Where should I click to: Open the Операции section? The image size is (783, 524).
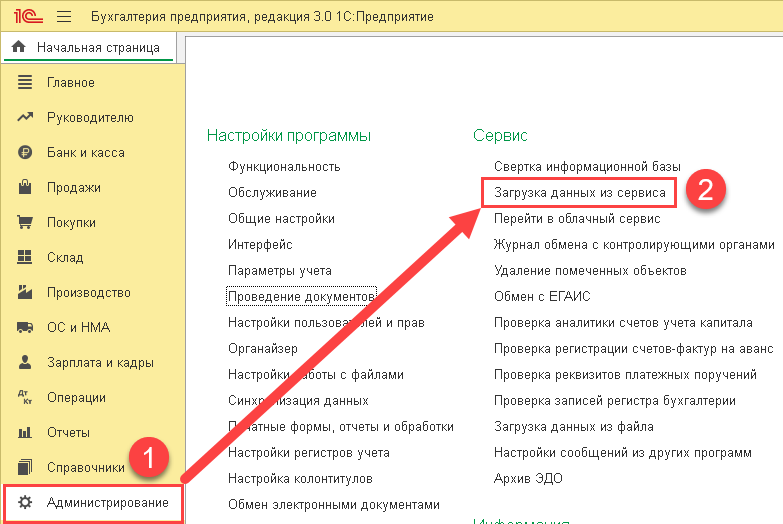(x=76, y=398)
